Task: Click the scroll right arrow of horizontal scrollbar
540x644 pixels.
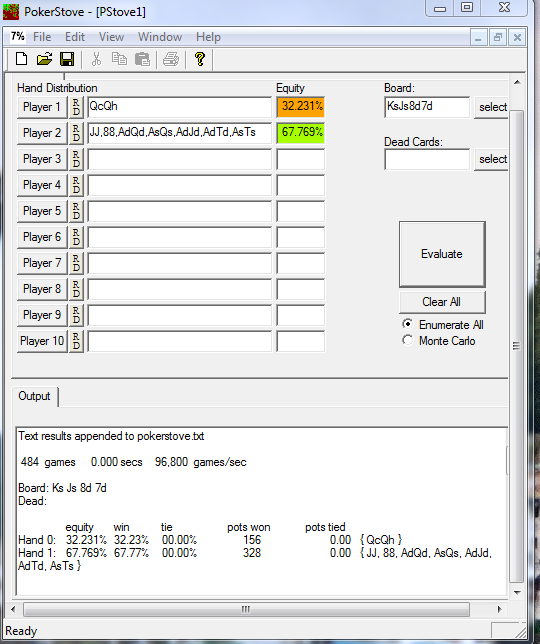Action: pos(499,609)
